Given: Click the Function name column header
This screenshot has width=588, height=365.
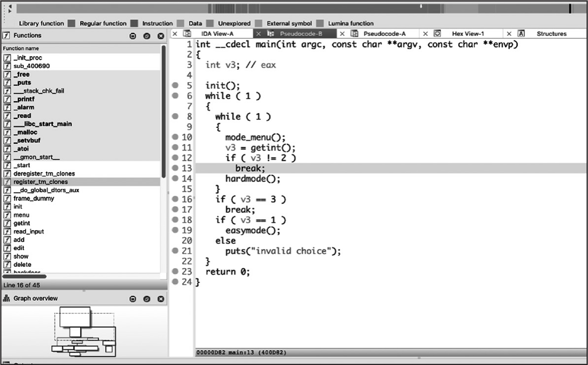Looking at the screenshot, I should 21,49.
